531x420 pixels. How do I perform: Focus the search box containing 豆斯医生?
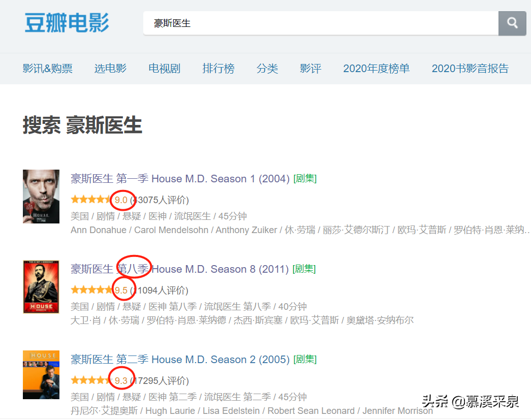(x=321, y=23)
